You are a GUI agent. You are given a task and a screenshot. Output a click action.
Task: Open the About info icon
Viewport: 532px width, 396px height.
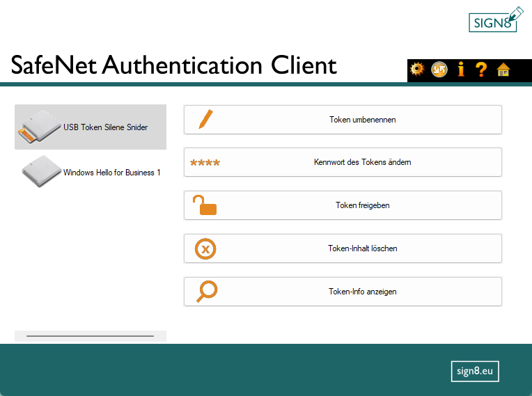461,69
